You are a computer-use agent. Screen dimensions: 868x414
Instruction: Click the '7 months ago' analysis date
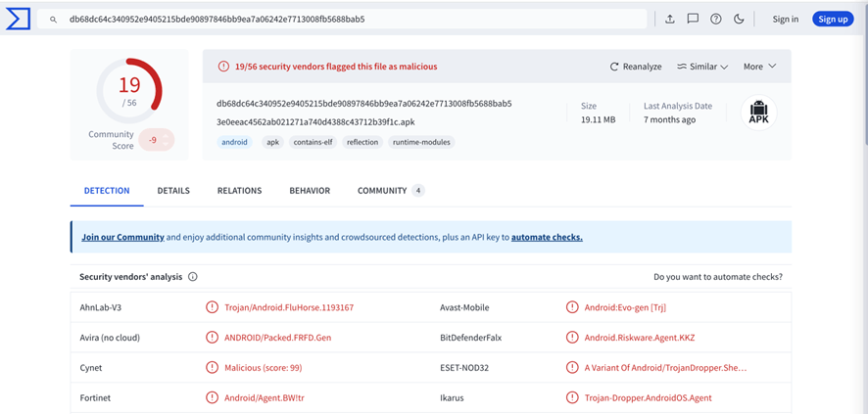click(x=670, y=119)
